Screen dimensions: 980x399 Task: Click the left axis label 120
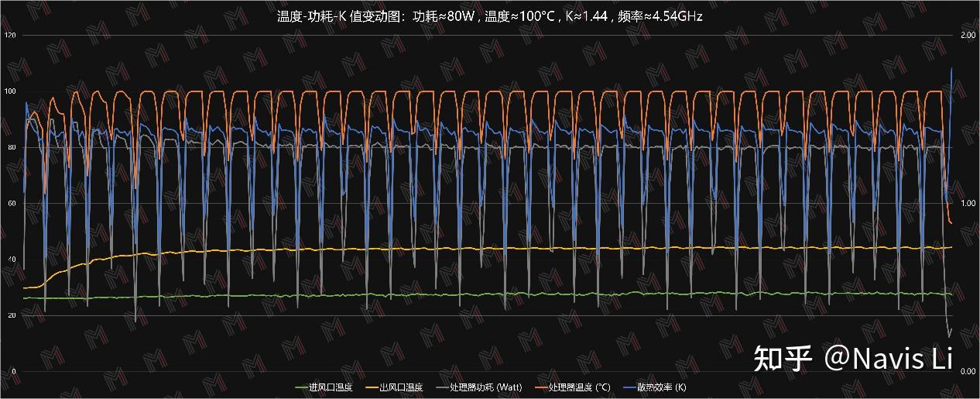(10, 36)
